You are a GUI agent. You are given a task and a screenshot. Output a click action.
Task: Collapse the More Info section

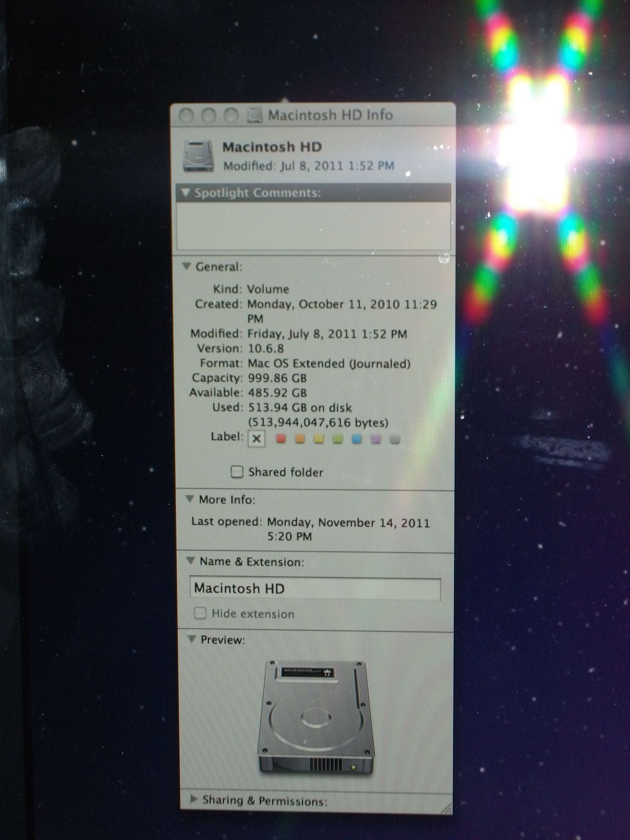pyautogui.click(x=189, y=499)
